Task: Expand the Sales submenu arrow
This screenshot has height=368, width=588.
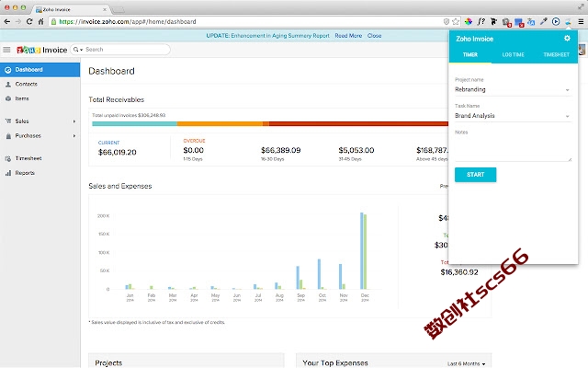Action: pos(74,121)
